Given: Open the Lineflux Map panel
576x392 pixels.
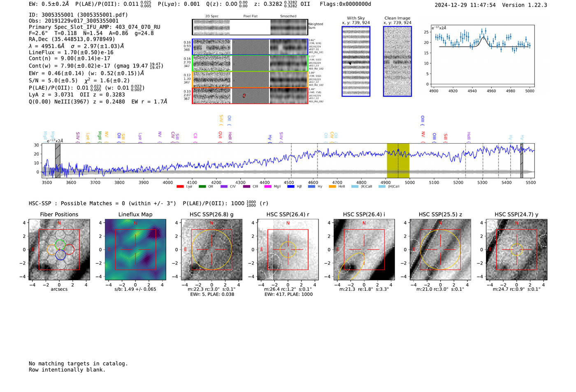Looking at the screenshot, I should tap(135, 249).
